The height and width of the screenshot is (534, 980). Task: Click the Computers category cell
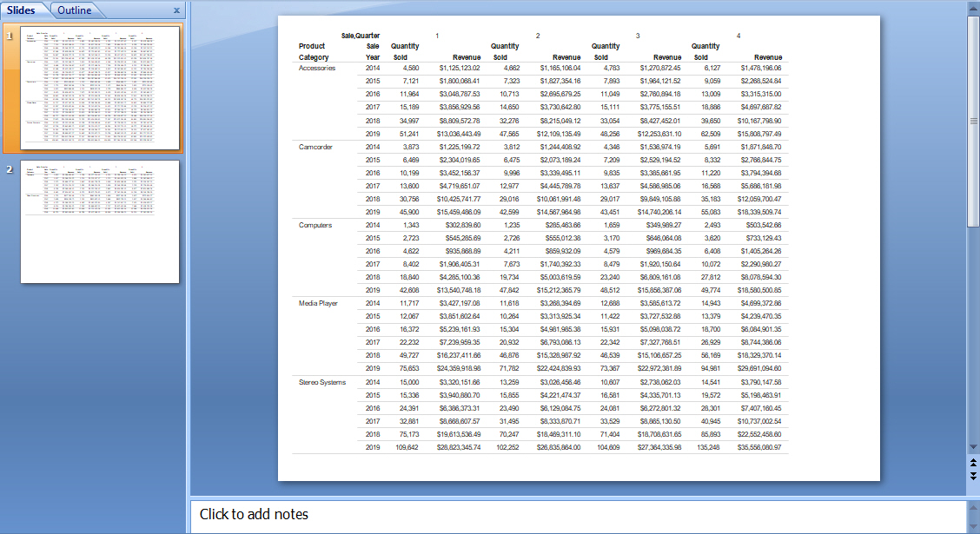pos(315,225)
